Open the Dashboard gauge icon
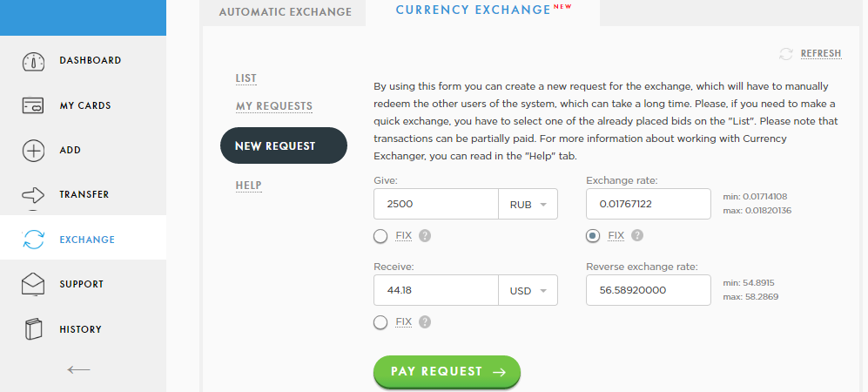Image resolution: width=868 pixels, height=392 pixels. [33, 61]
